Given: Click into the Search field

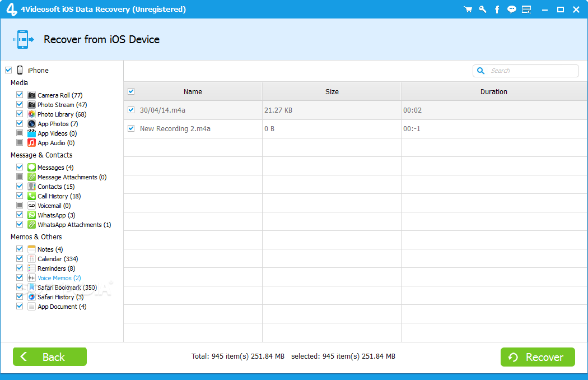Looking at the screenshot, I should point(526,71).
